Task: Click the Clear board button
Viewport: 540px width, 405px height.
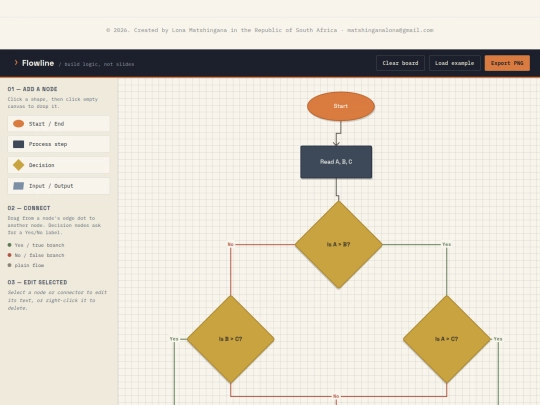Action: pyautogui.click(x=400, y=63)
